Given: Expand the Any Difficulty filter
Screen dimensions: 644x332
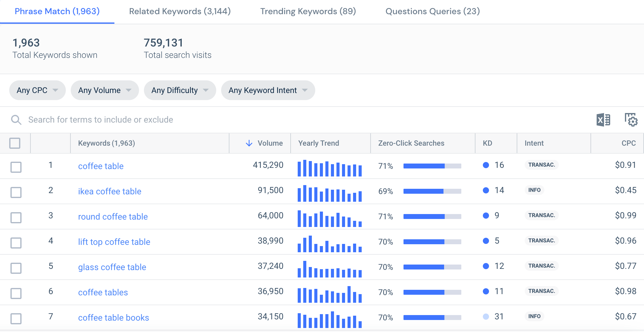Looking at the screenshot, I should [x=180, y=90].
